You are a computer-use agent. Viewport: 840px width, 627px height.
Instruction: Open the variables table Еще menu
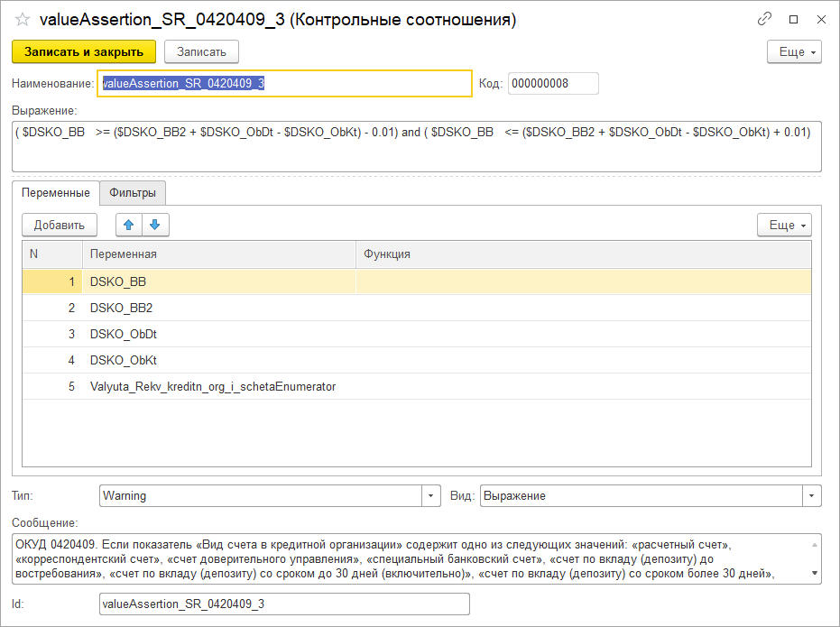[784, 225]
